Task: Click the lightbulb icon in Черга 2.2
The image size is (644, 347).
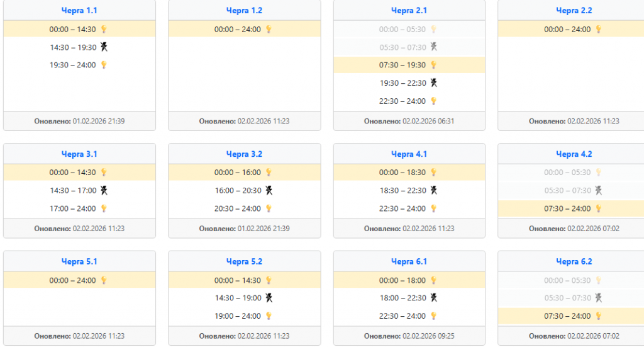Action: pos(598,29)
